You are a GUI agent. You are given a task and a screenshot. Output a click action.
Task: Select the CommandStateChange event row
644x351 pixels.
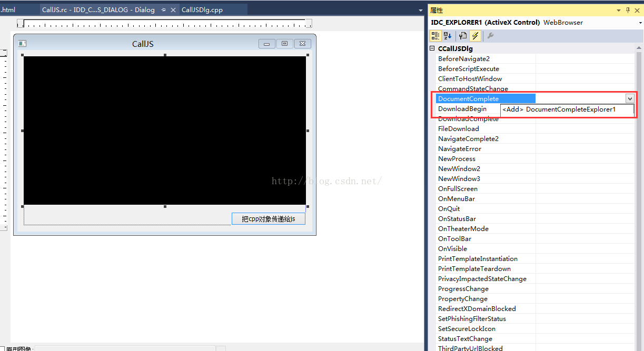(535, 89)
